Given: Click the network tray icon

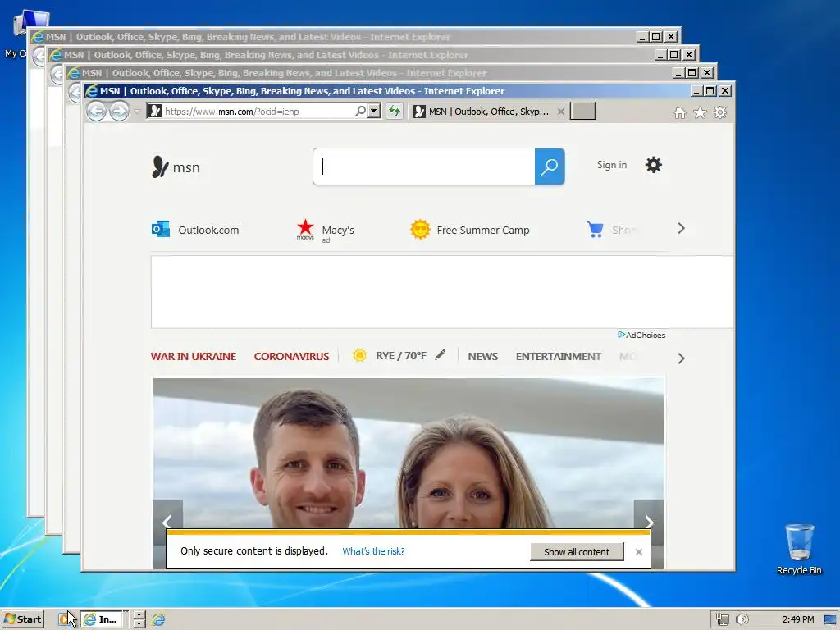Looking at the screenshot, I should [x=723, y=620].
